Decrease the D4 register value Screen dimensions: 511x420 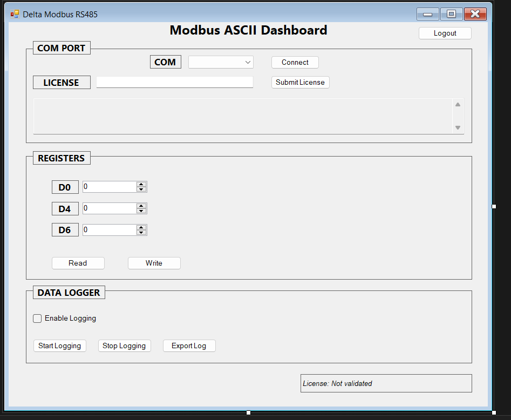(x=141, y=211)
